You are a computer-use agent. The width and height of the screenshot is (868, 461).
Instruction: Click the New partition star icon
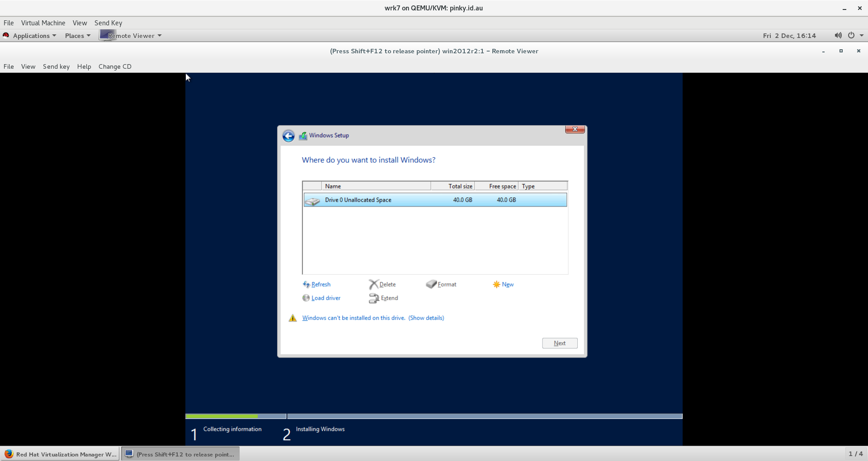point(496,284)
